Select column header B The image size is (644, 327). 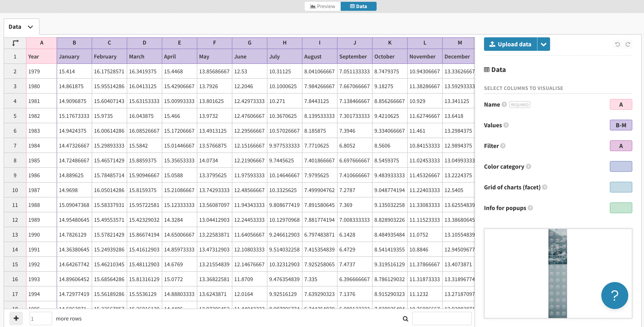coord(74,43)
